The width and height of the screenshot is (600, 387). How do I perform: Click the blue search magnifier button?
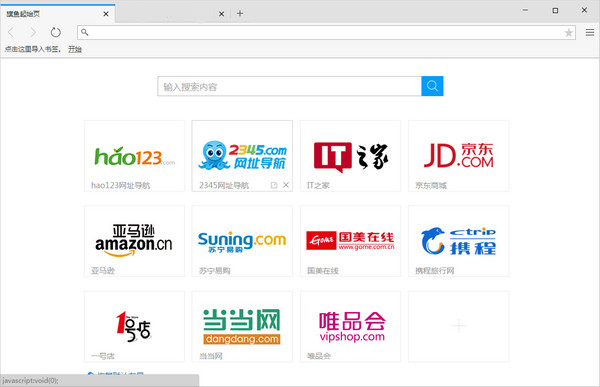pos(432,86)
